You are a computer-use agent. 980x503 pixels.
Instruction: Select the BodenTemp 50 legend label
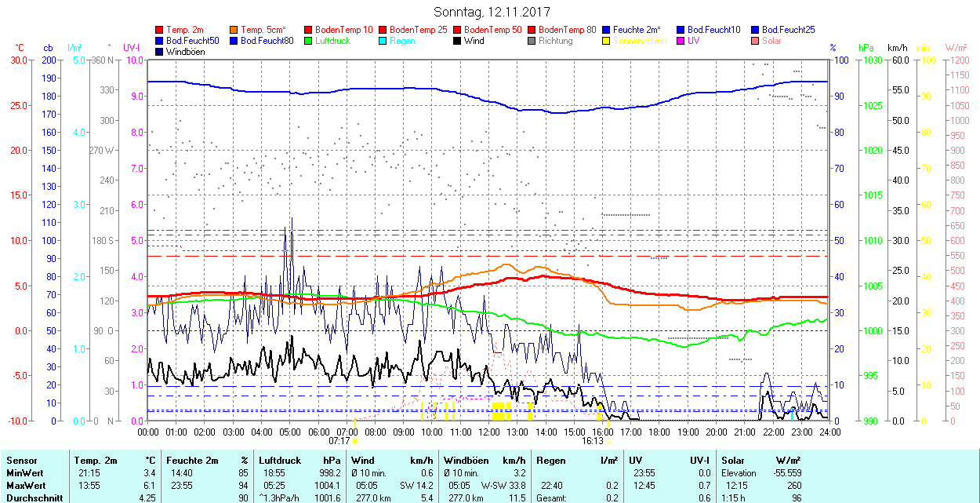coord(495,30)
